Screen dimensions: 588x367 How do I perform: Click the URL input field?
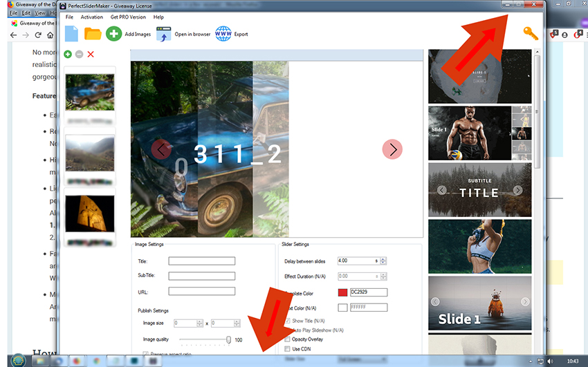[x=202, y=292]
